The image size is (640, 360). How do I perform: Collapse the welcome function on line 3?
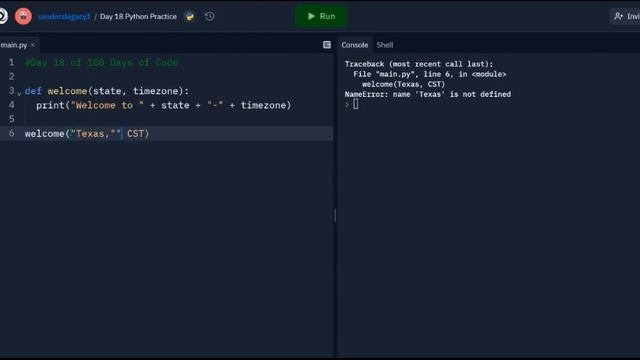(x=19, y=94)
